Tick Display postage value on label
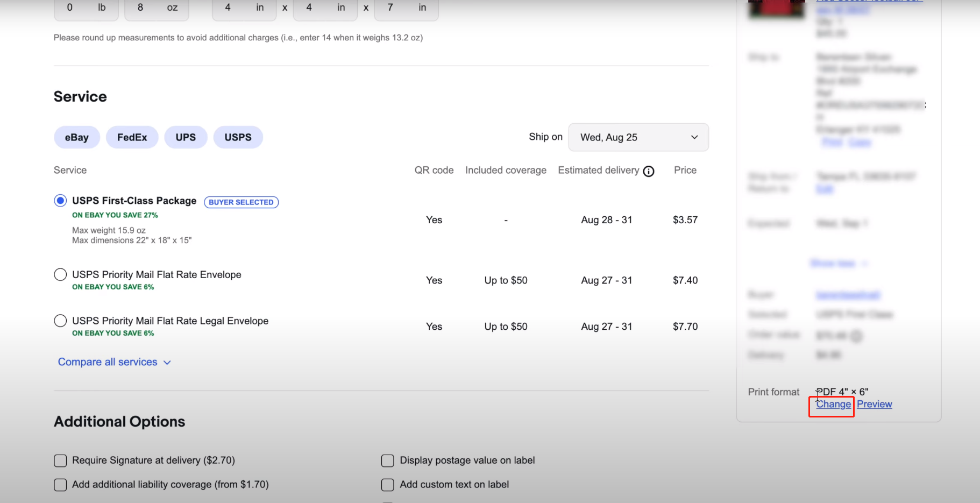Viewport: 980px width, 503px height. click(x=387, y=461)
